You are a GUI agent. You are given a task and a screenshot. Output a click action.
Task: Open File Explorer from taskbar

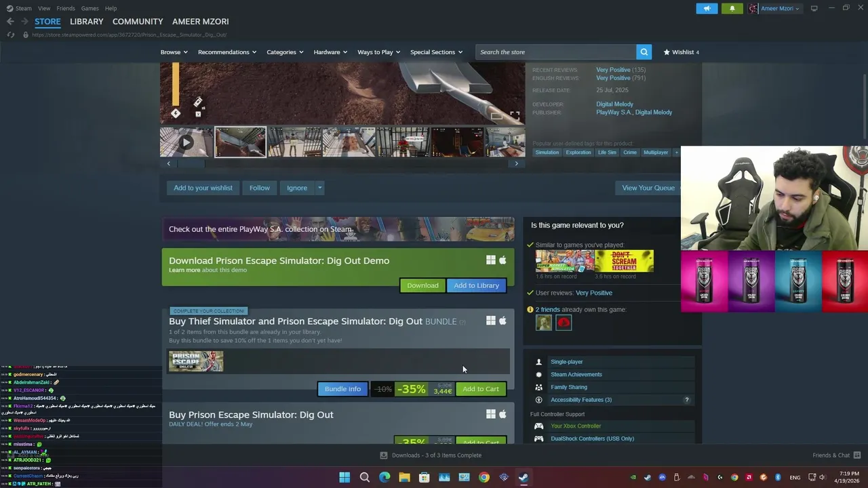coord(404,477)
